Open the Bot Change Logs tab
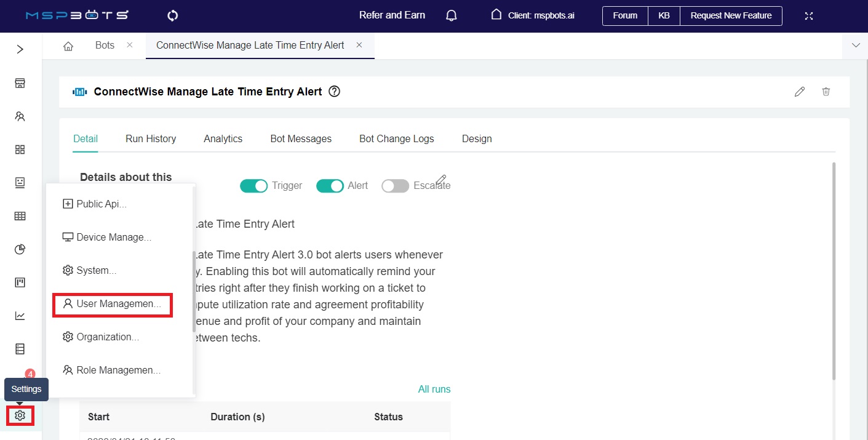This screenshot has width=868, height=440. click(x=396, y=139)
